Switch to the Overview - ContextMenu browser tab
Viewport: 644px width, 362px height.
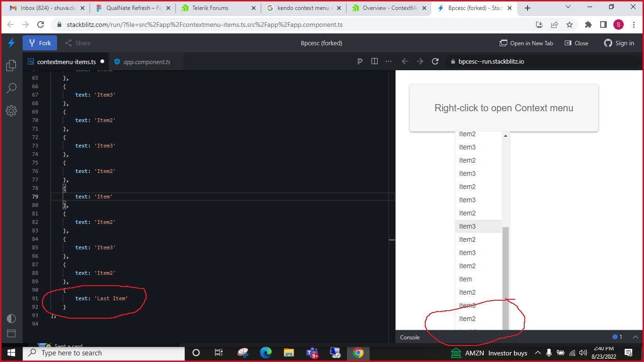coord(388,8)
